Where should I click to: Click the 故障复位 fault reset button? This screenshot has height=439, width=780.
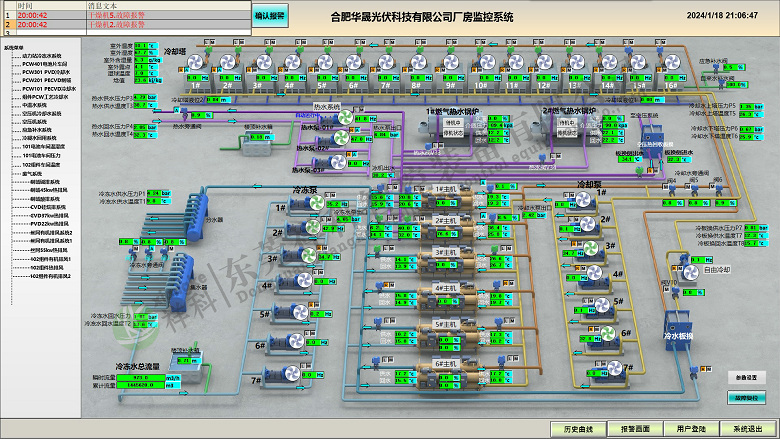coord(748,396)
